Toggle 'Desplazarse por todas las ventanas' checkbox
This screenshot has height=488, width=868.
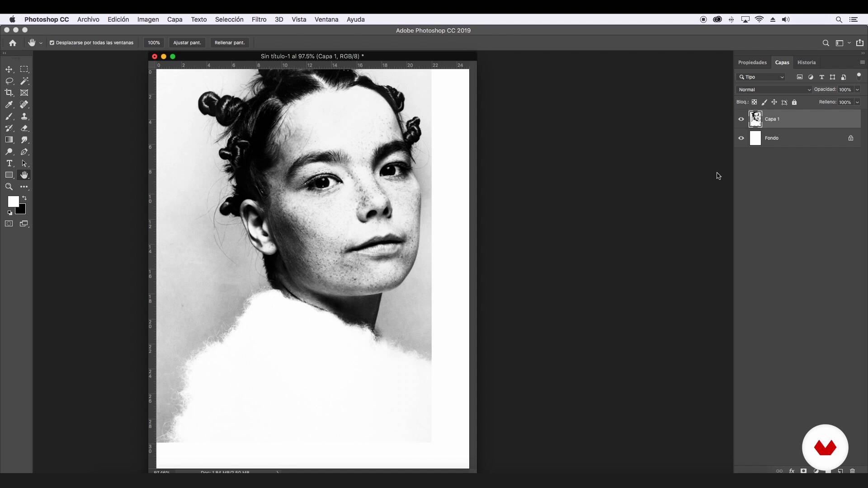pyautogui.click(x=52, y=43)
